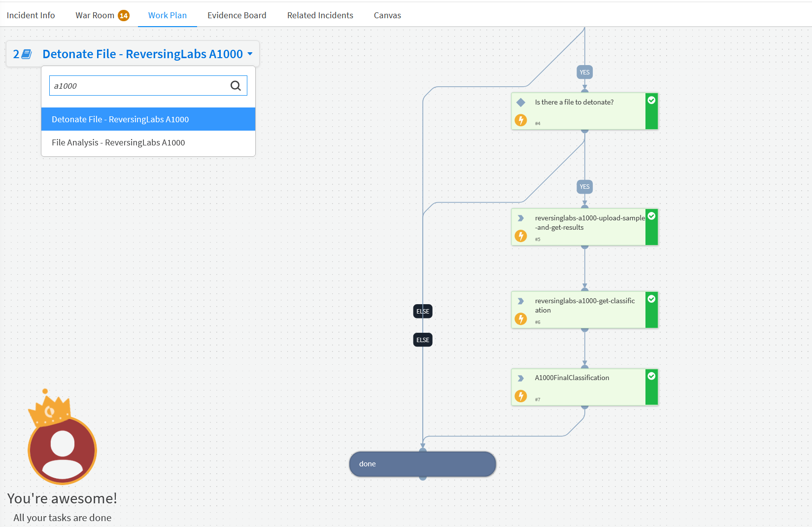Click the #5 task number label

[538, 240]
